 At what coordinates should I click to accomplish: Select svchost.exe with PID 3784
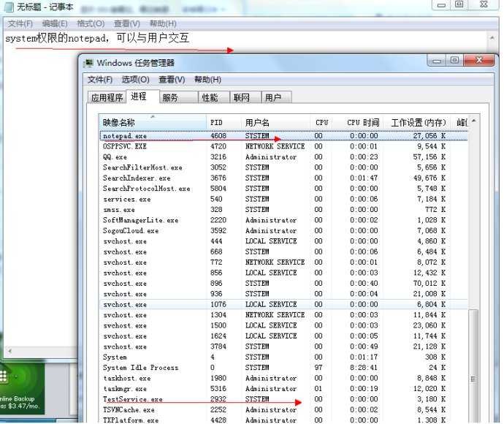pos(283,347)
